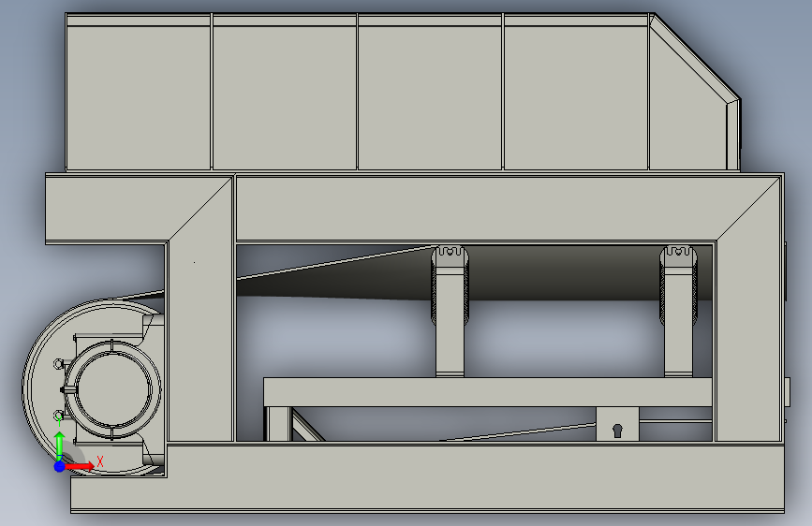Screen dimensions: 812x526
Task: Select the inner horizontal support beam under the springs
Action: [x=488, y=392]
